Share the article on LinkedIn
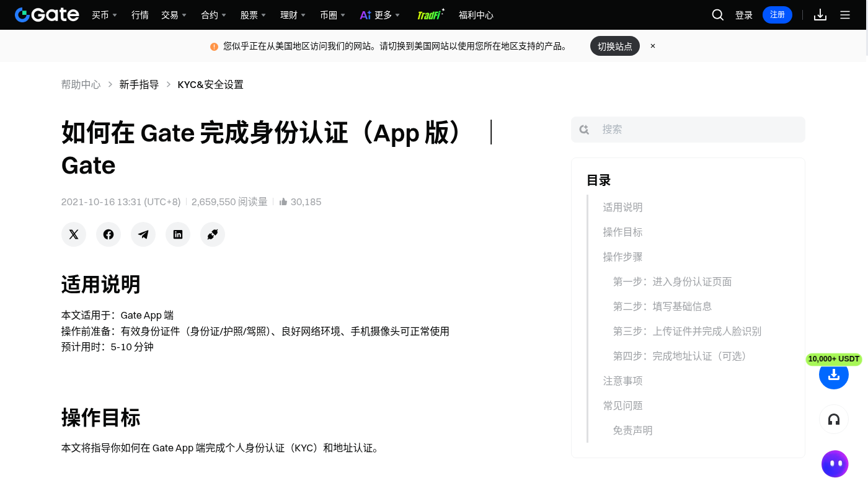Viewport: 868px width, 496px height. point(178,234)
